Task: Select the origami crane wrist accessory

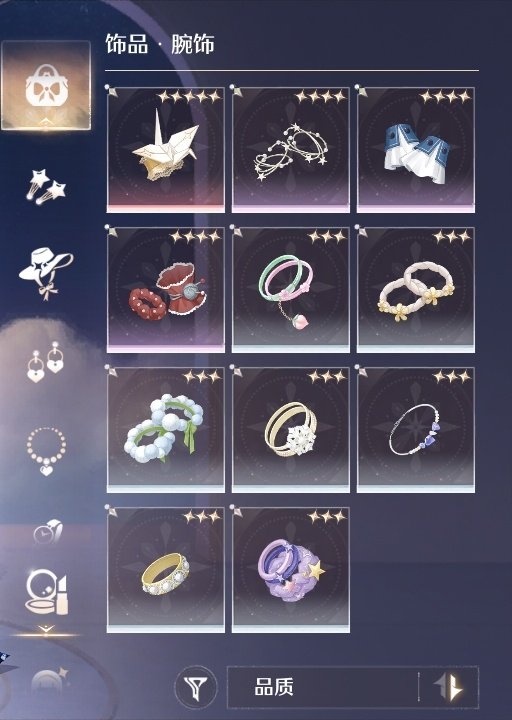Action: tap(166, 150)
